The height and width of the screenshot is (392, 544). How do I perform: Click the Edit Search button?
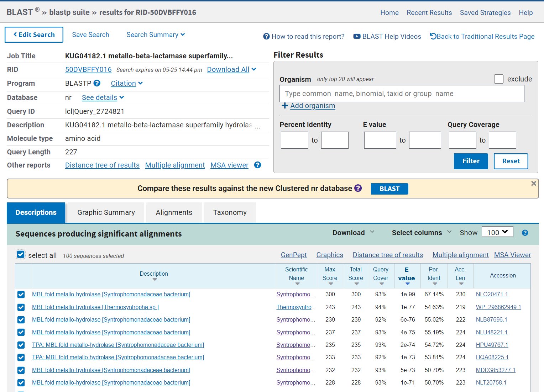click(34, 35)
